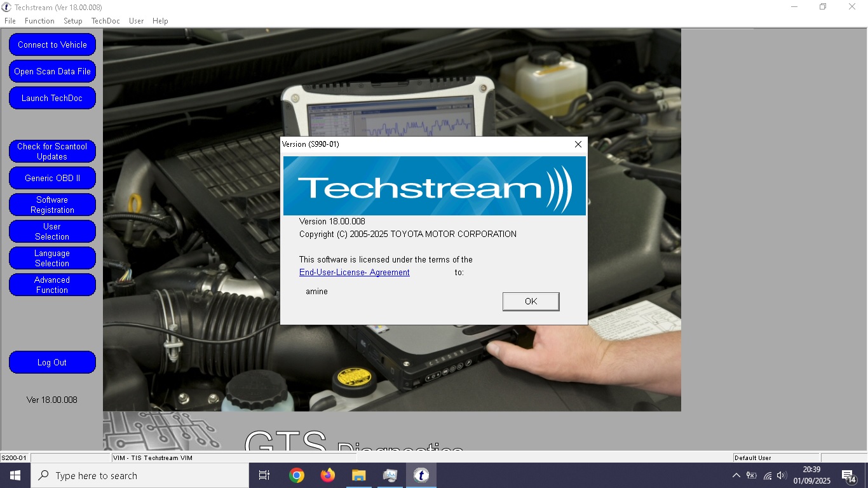The width and height of the screenshot is (868, 488).
Task: Open the Help menu
Action: (160, 21)
